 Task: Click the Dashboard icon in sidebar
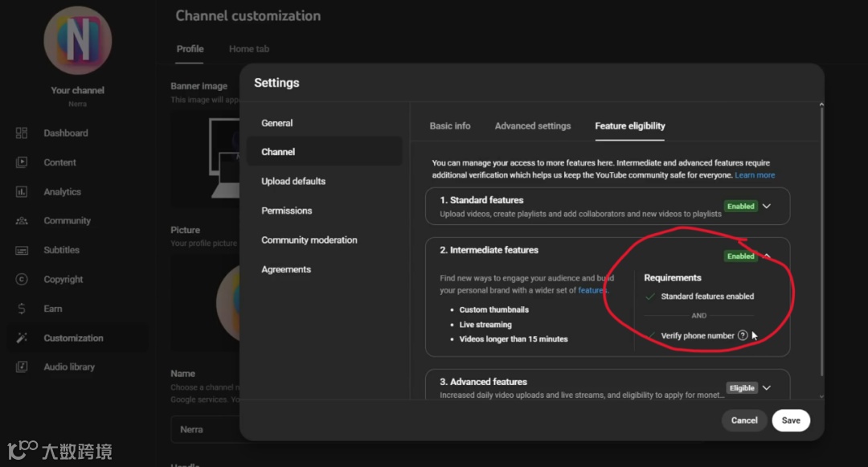pos(22,133)
